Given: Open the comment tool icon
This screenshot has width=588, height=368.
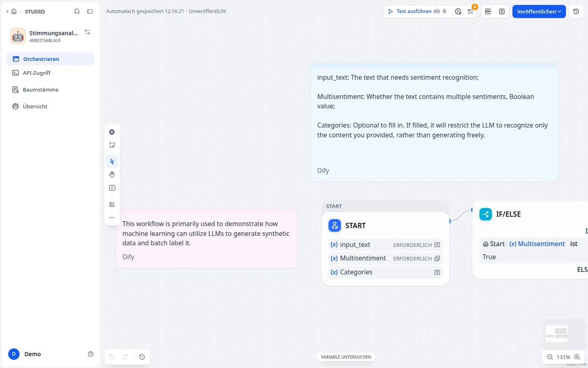Looking at the screenshot, I should click(x=112, y=188).
